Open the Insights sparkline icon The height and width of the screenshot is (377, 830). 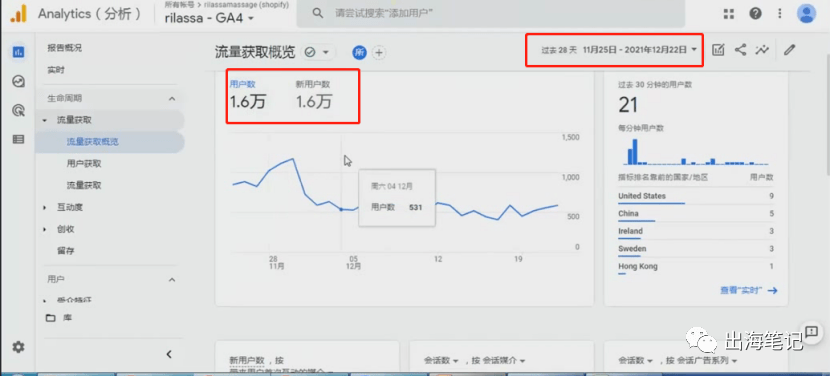[x=762, y=50]
